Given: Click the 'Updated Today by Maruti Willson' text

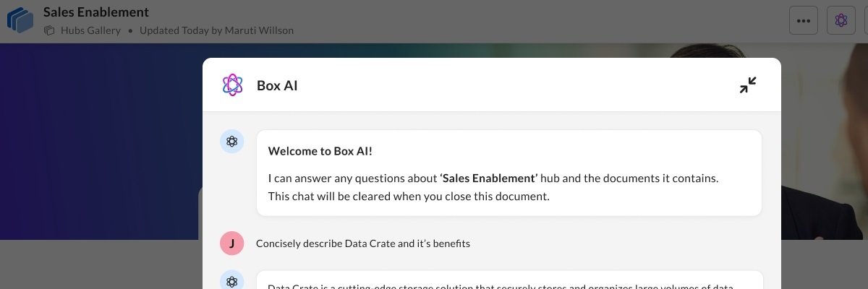Looking at the screenshot, I should click(x=216, y=31).
